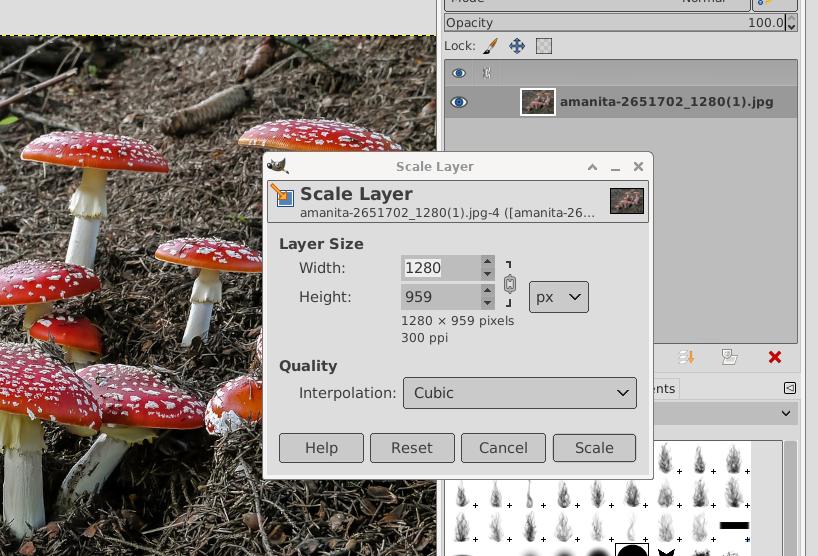
Task: Reset the Scale Layer values
Action: click(x=412, y=448)
